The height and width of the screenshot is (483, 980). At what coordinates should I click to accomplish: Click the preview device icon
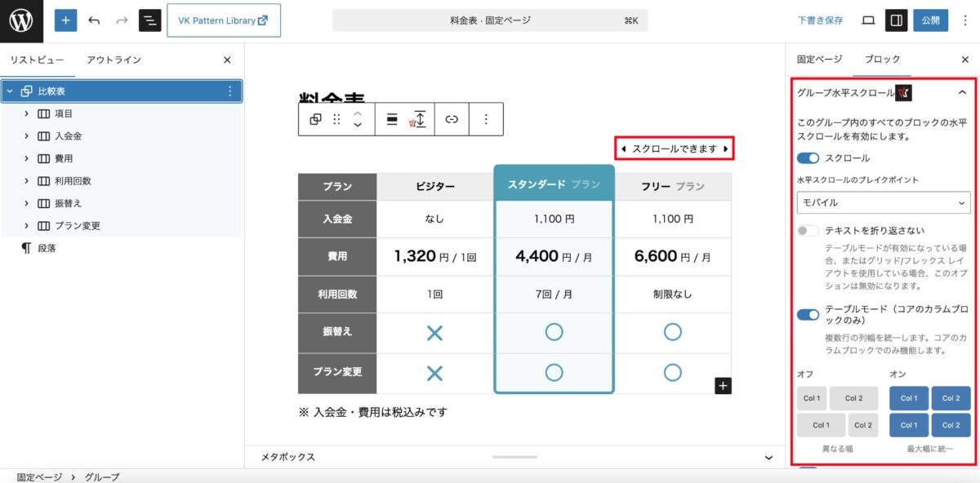pos(868,20)
